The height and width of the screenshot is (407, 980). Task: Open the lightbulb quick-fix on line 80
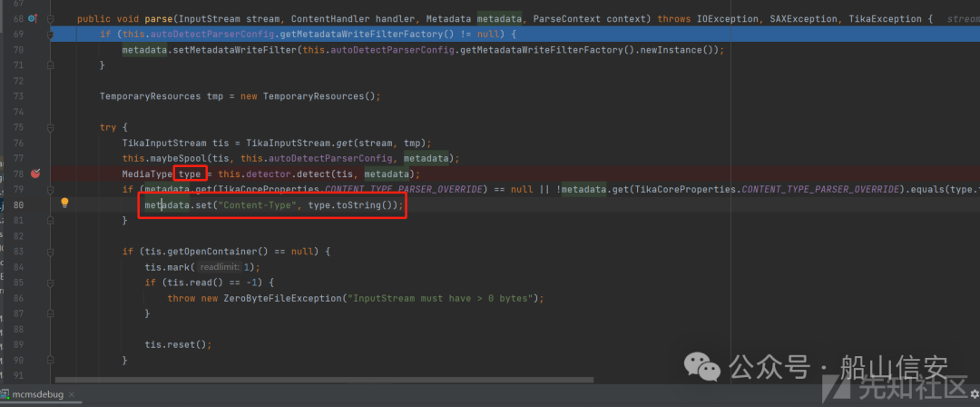[64, 203]
